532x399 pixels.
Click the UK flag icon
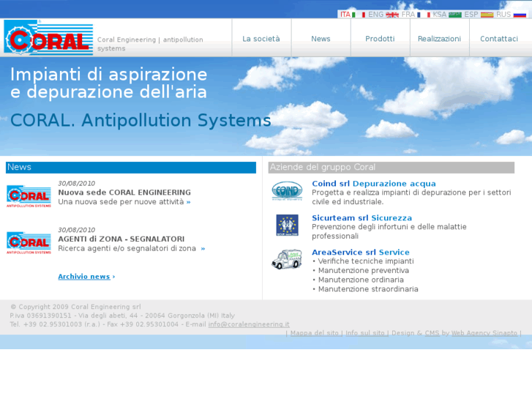tap(392, 15)
